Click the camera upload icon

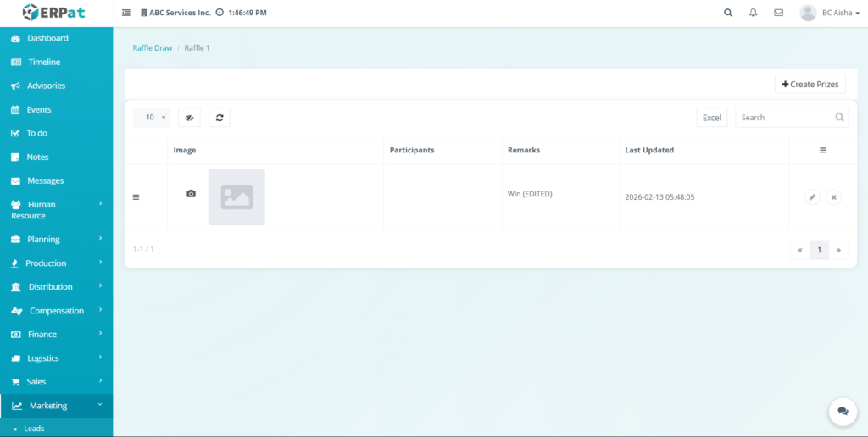pyautogui.click(x=191, y=194)
